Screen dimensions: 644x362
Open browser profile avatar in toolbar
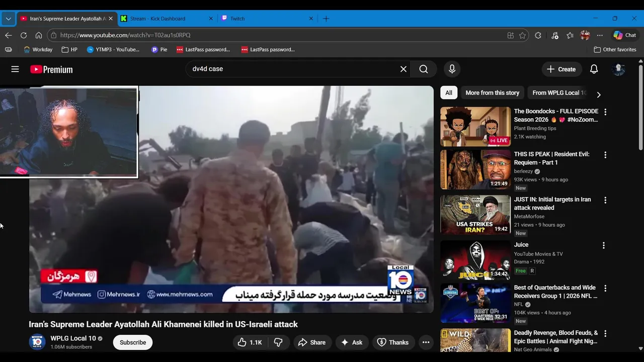click(585, 35)
